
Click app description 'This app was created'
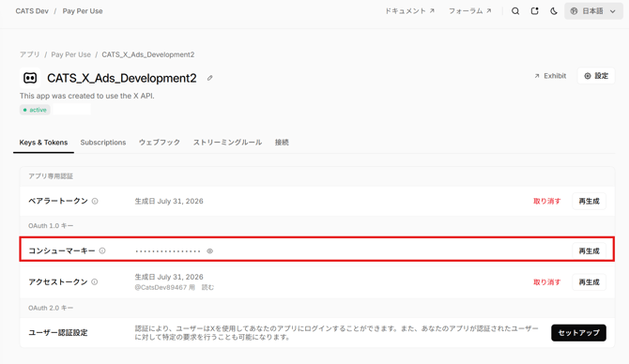click(x=87, y=96)
